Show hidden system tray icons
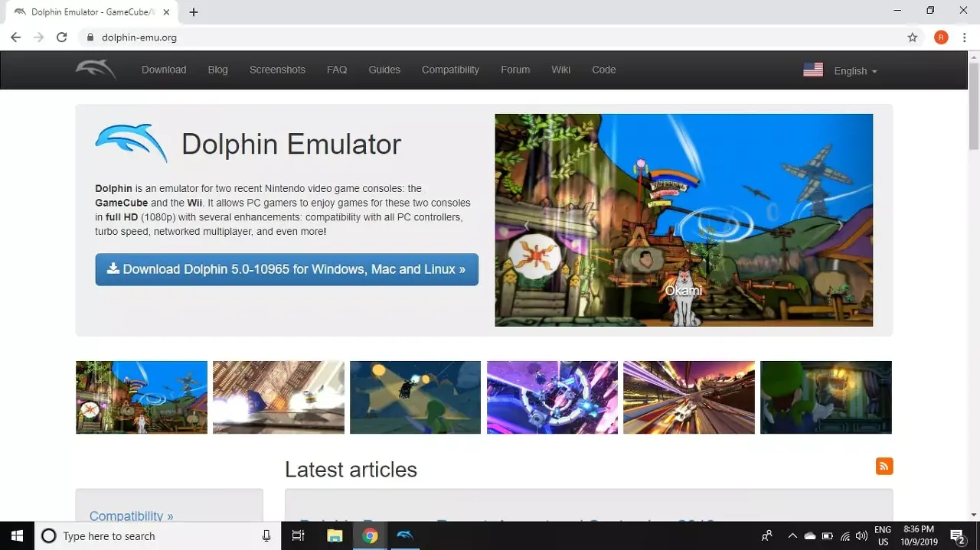This screenshot has width=980, height=550. click(x=792, y=535)
